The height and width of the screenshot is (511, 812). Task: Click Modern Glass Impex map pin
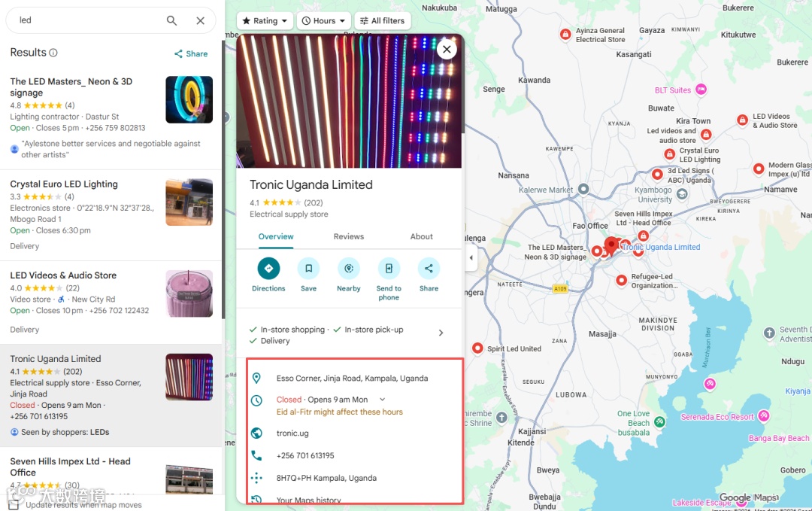[x=759, y=169]
